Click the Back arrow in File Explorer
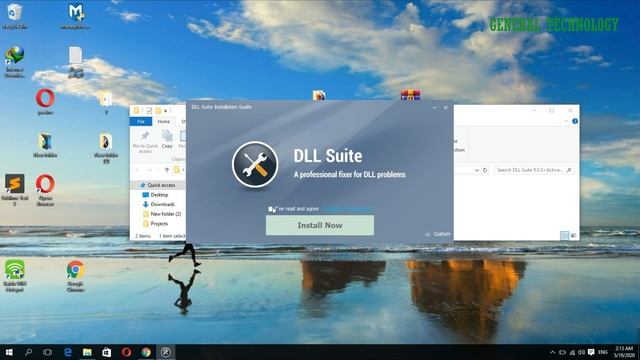Viewport: 640px width, 360px height. point(137,170)
